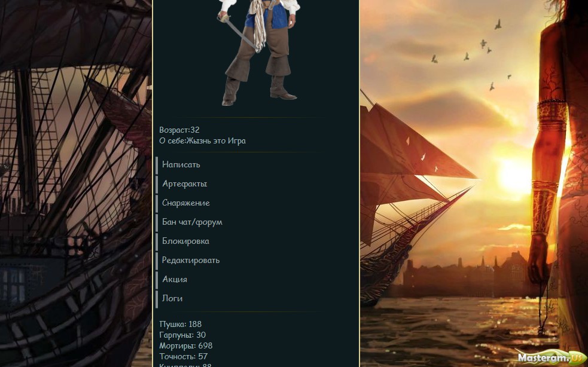Open the Снаряжение menu item

tap(185, 203)
